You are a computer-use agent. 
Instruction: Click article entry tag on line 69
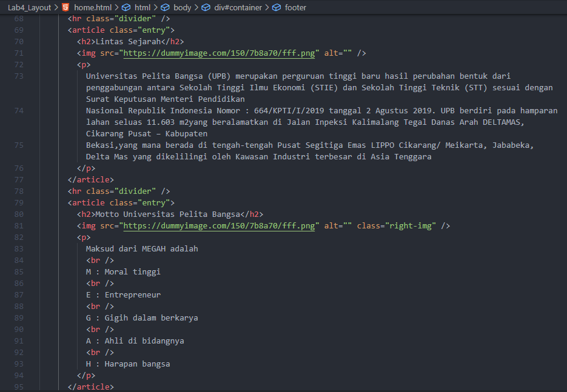tap(121, 30)
